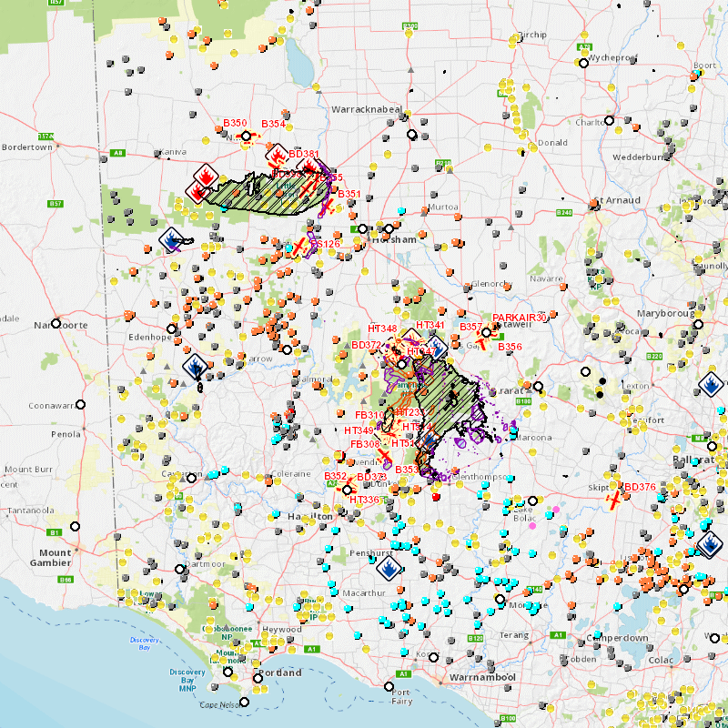Select the Mount Gambier town label
The width and height of the screenshot is (728, 728).
pyautogui.click(x=55, y=558)
